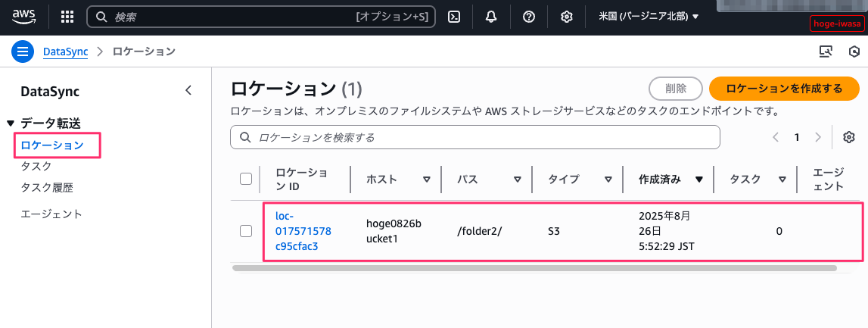Go to previous page of locations

(x=776, y=137)
